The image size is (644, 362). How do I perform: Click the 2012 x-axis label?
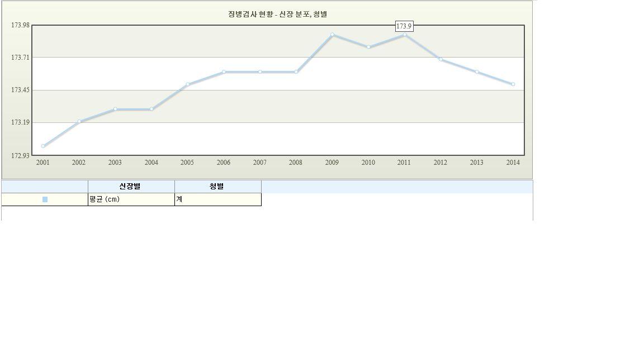point(441,163)
